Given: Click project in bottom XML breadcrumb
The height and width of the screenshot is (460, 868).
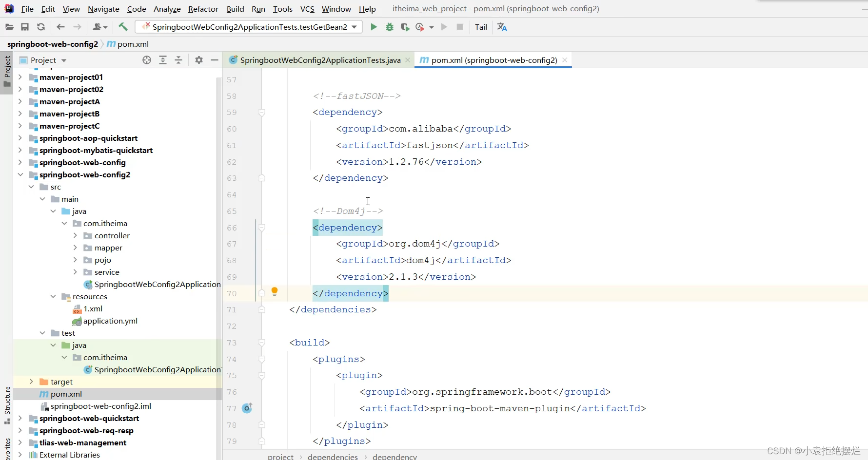Looking at the screenshot, I should [x=280, y=457].
